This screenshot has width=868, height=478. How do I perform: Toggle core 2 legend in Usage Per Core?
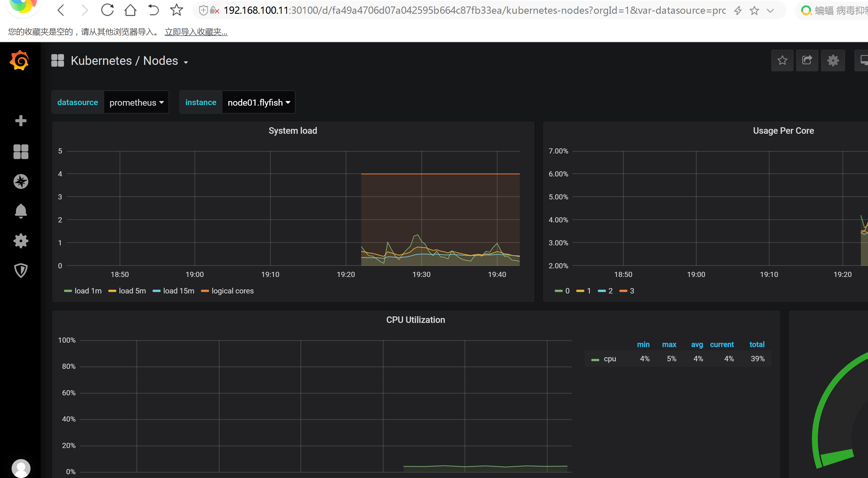[610, 291]
